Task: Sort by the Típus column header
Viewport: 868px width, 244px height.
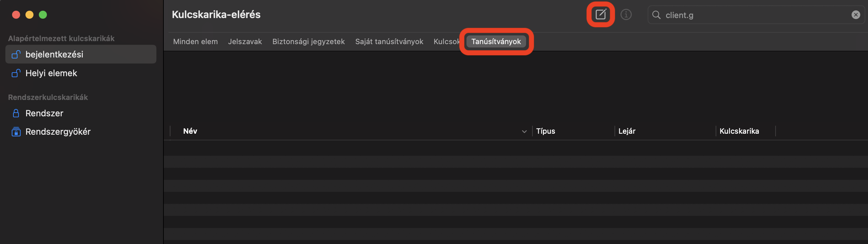Action: coord(545,131)
